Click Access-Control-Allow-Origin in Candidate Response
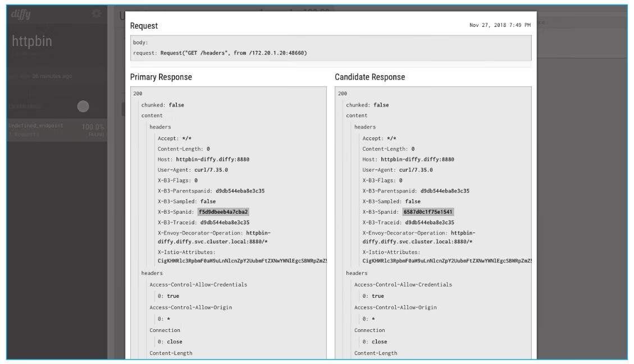This screenshot has width=634, height=364. (395, 307)
